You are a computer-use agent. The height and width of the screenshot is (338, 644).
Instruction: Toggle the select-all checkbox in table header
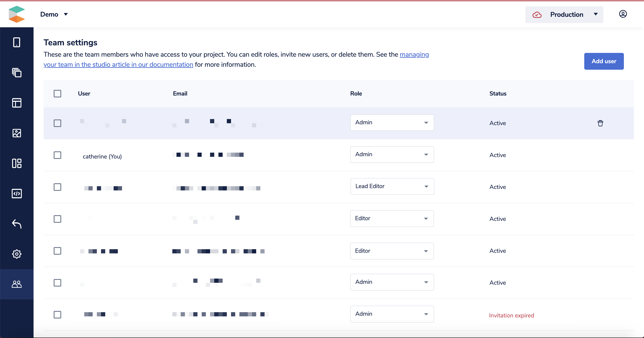tap(57, 94)
